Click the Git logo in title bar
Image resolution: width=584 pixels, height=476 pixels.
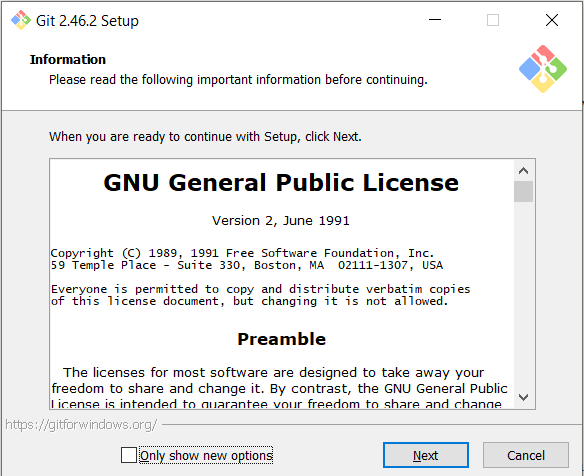coord(21,20)
